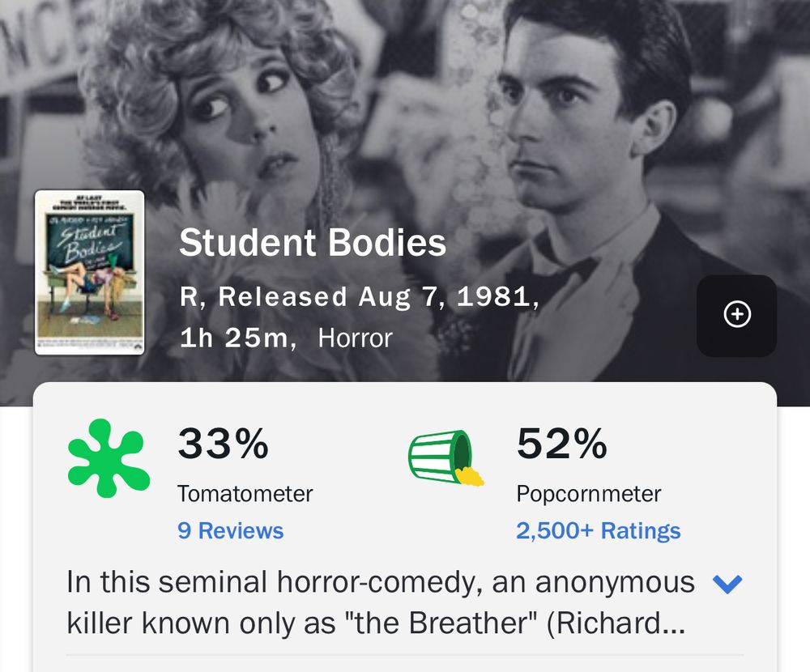This screenshot has width=810, height=672.
Task: Toggle the synopsis visibility with the chevron
Action: click(728, 582)
